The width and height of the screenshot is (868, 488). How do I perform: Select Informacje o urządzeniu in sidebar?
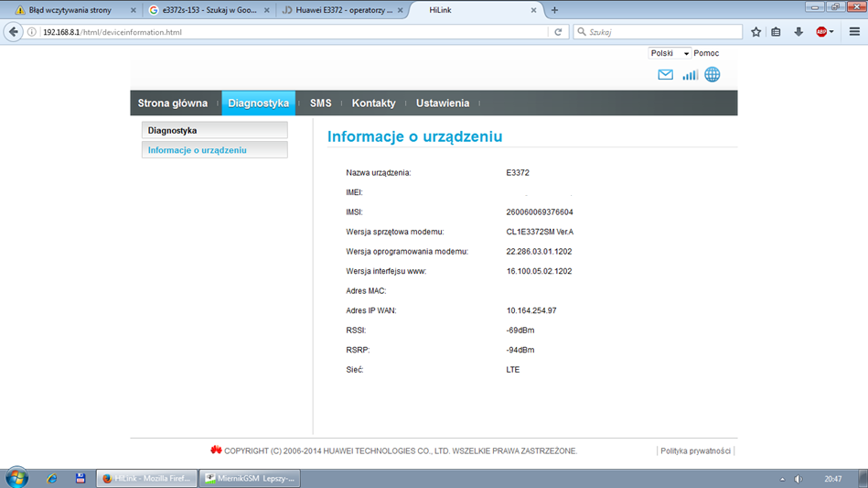click(x=198, y=150)
